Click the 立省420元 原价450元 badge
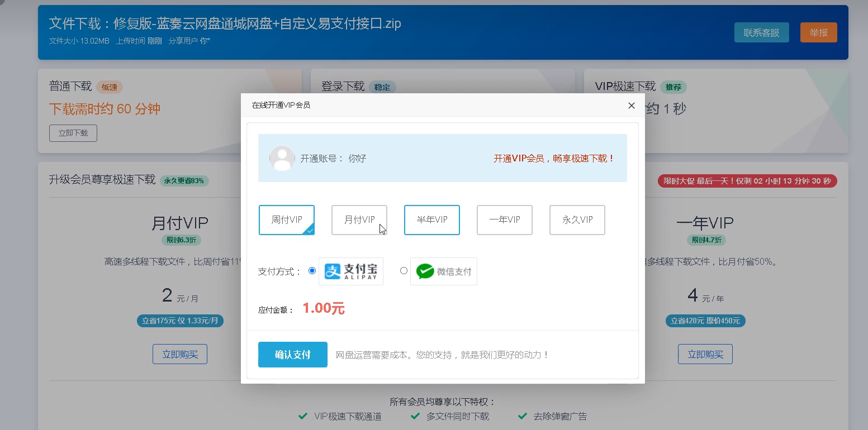 [705, 321]
